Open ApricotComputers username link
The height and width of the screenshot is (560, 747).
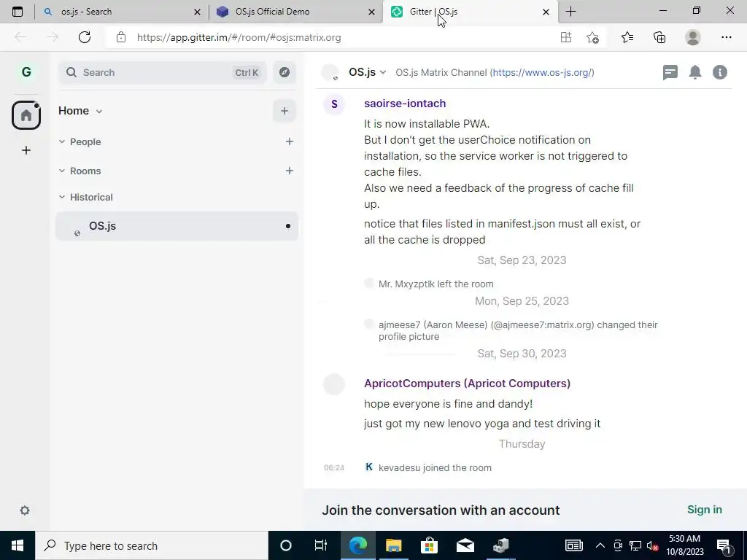[467, 384]
